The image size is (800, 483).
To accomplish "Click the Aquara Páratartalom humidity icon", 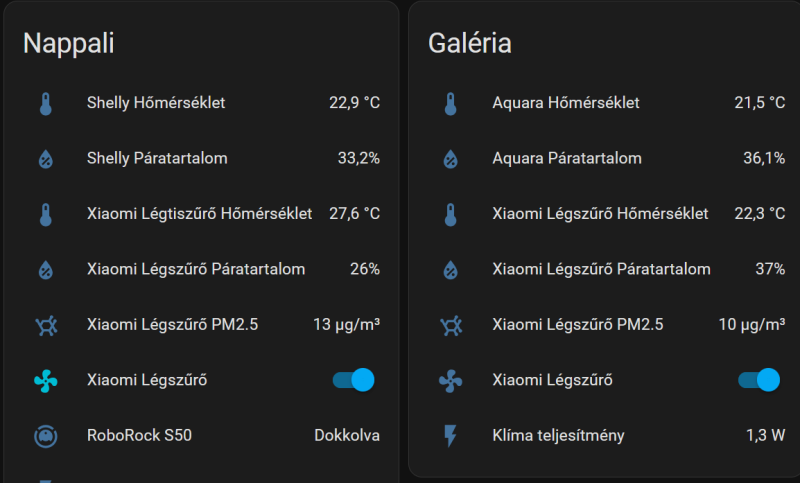I will 451,159.
